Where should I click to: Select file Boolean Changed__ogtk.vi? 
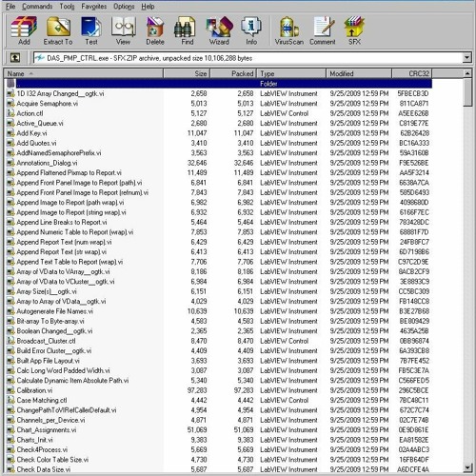[54, 331]
